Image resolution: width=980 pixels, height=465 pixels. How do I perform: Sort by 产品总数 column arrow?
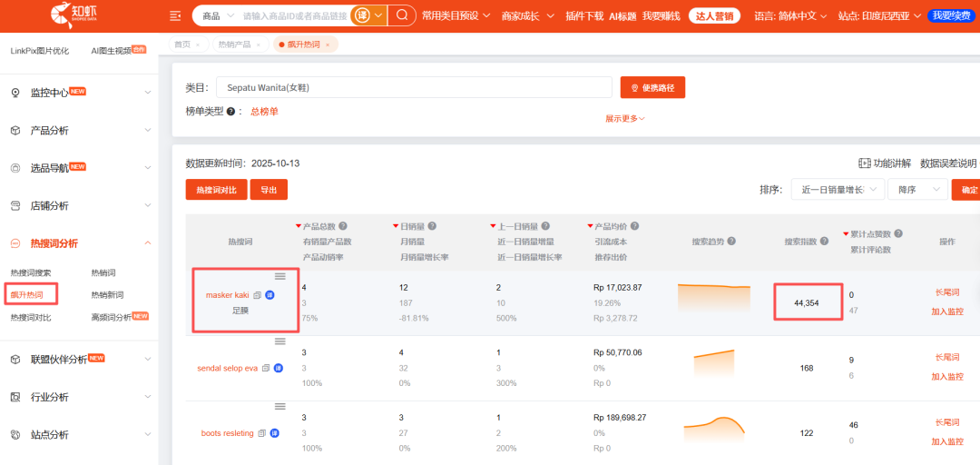[x=299, y=226]
